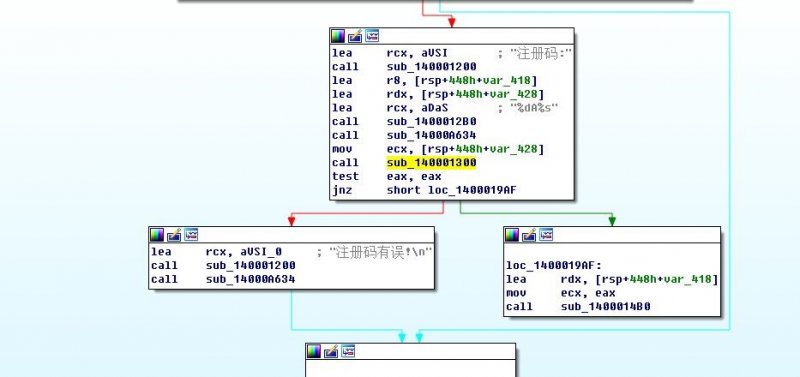Click the 'lea r8, [rsp+448h+var_418]' line
The image size is (800, 377).
[x=434, y=80]
